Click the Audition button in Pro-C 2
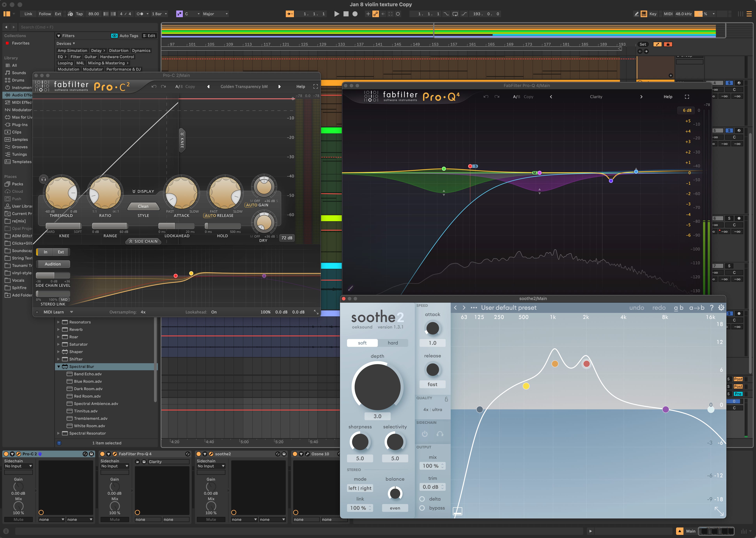756x538 pixels. (53, 264)
